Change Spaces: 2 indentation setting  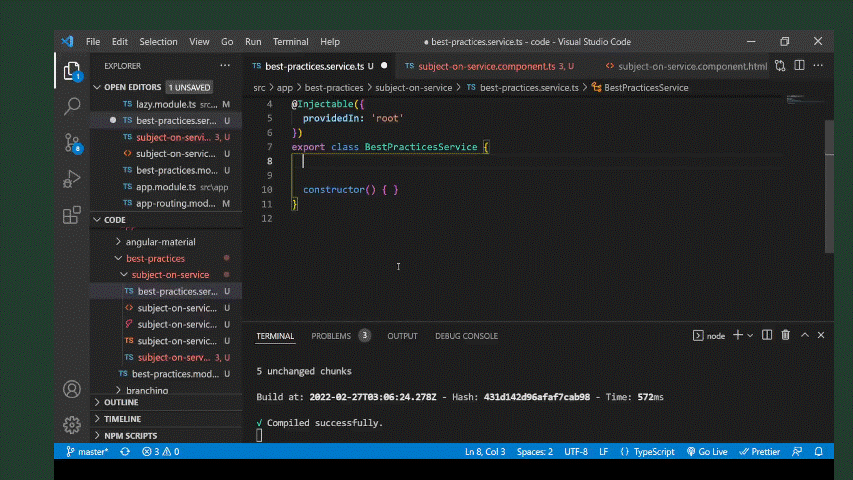[535, 452]
